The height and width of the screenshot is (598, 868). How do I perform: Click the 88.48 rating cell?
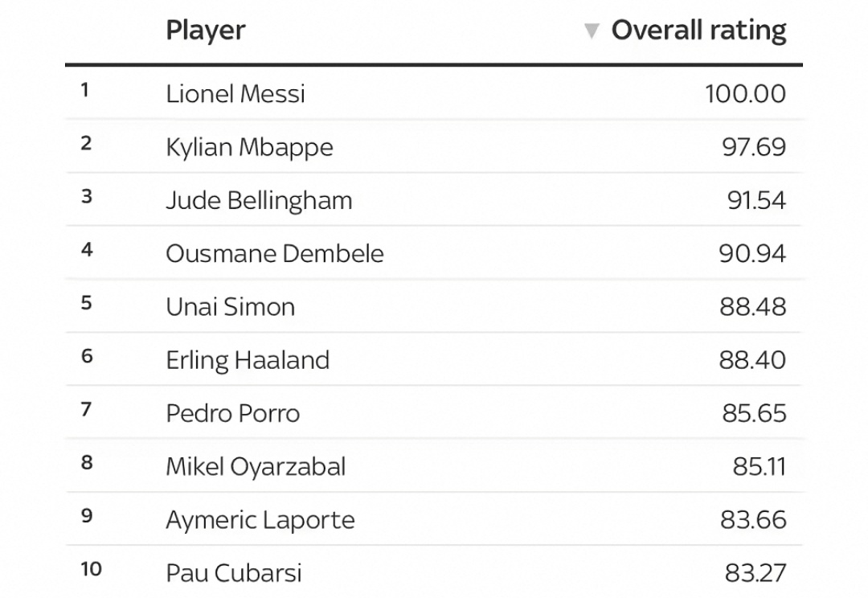(x=753, y=307)
